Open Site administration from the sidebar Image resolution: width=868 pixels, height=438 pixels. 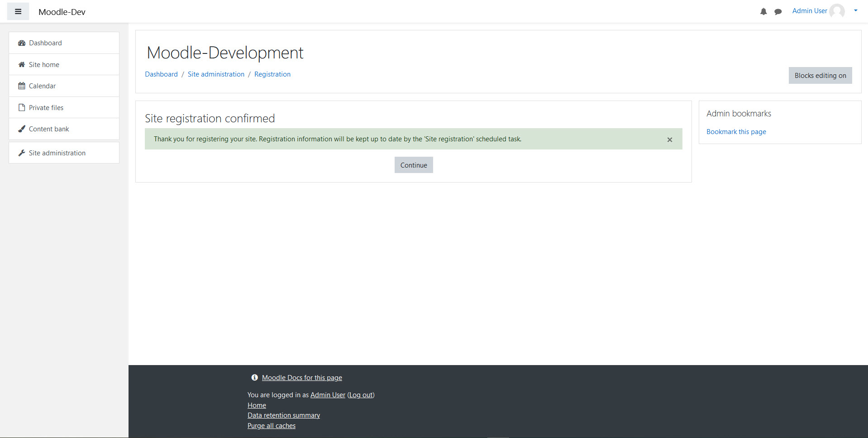click(64, 153)
